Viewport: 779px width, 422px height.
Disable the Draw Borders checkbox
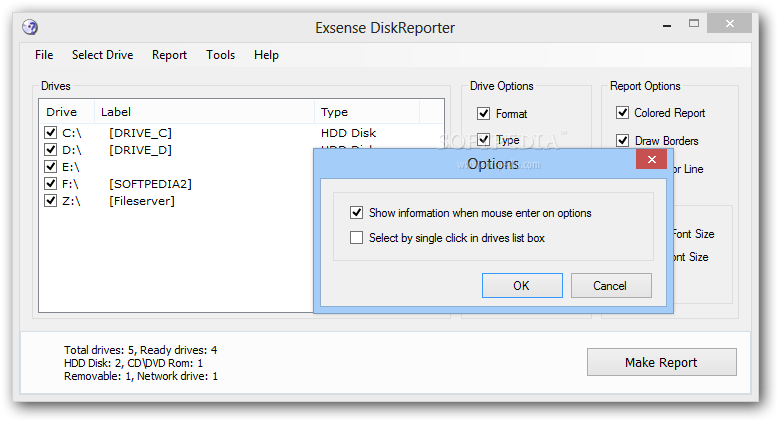pos(623,140)
